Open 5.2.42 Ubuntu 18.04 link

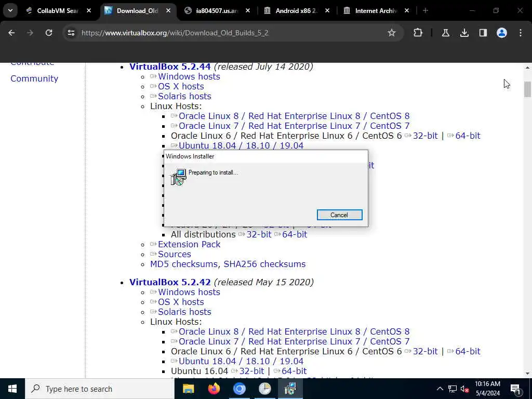pos(241,361)
